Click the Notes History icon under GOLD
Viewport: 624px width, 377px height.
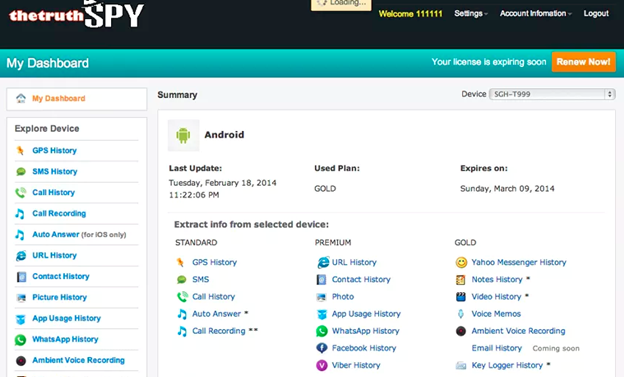[x=461, y=280]
